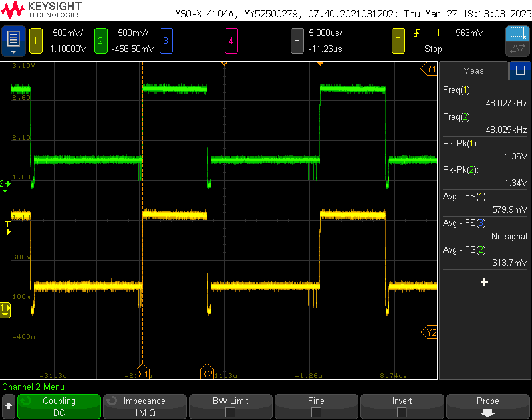The height and width of the screenshot is (420, 532).
Task: Open the main menu dropdown icon
Action: [13, 41]
